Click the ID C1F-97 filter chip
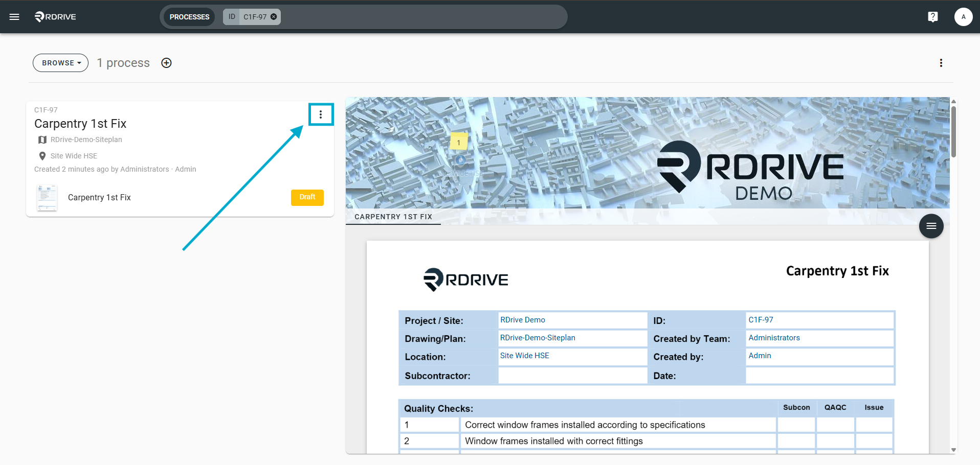This screenshot has height=465, width=980. 251,17
